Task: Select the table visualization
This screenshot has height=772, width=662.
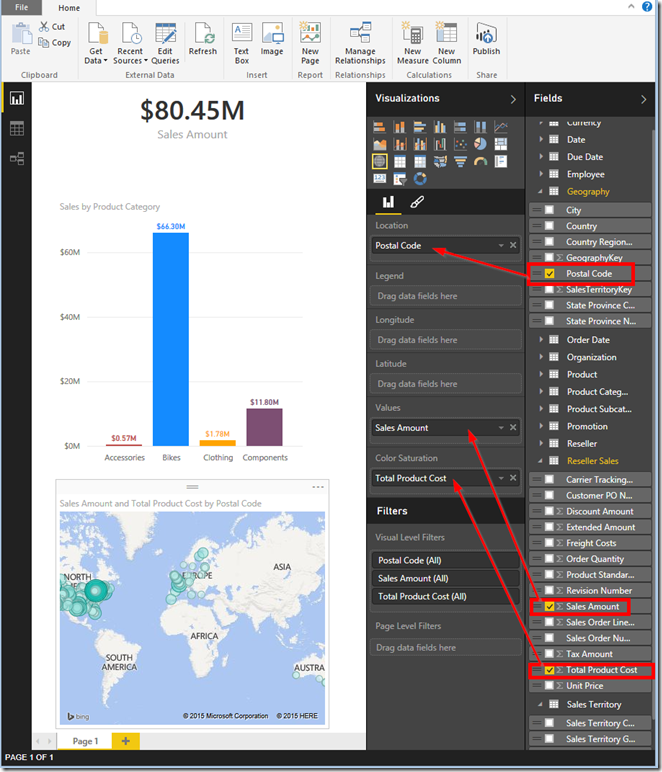Action: click(400, 161)
